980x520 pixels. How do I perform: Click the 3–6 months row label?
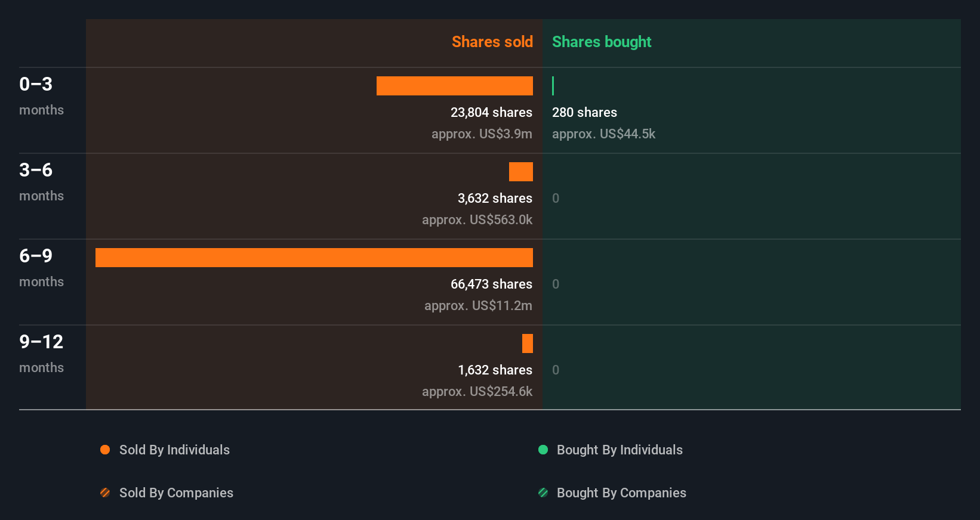(x=41, y=182)
